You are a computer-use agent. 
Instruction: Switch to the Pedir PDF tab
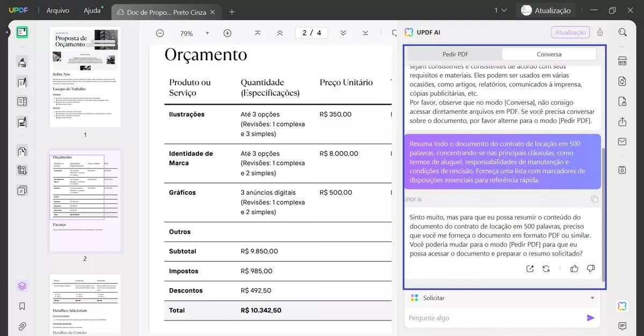(455, 54)
